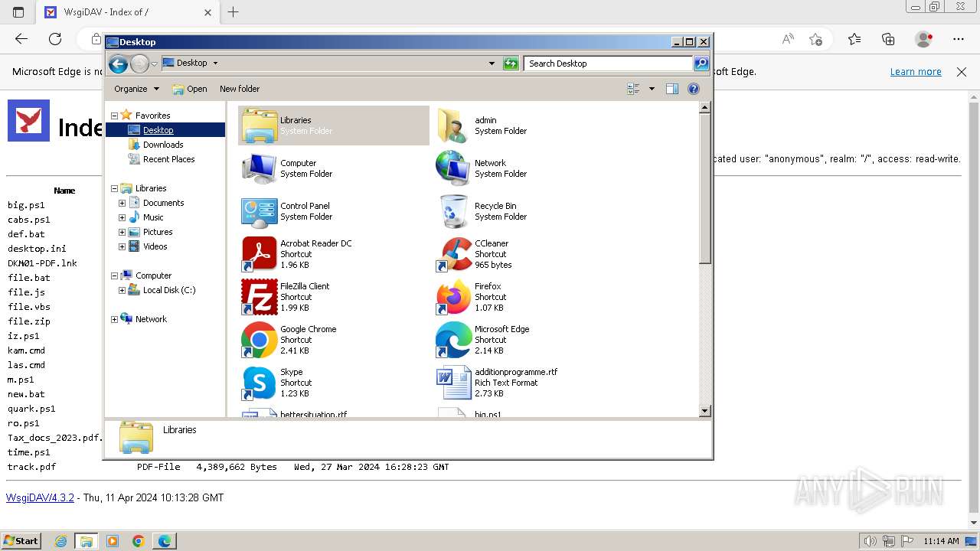
Task: Open a new Edge tab
Action: (234, 12)
